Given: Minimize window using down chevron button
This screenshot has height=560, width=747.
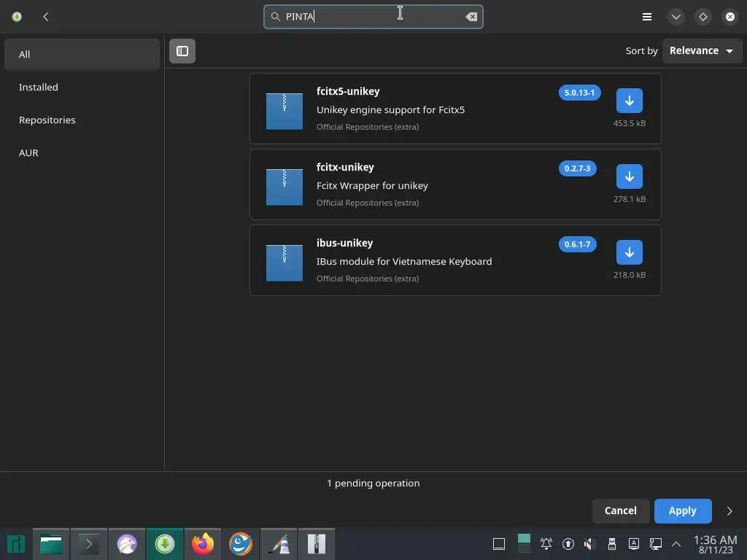Looking at the screenshot, I should click(676, 17).
